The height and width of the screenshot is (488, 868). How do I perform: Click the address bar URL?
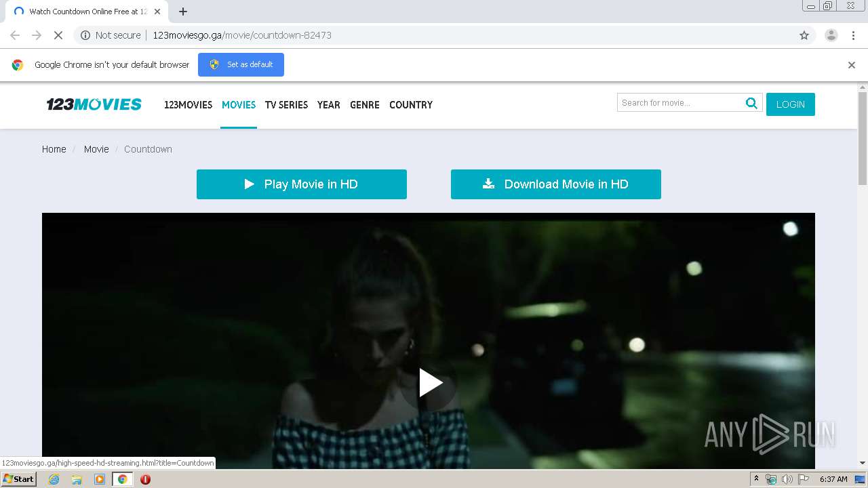click(242, 35)
